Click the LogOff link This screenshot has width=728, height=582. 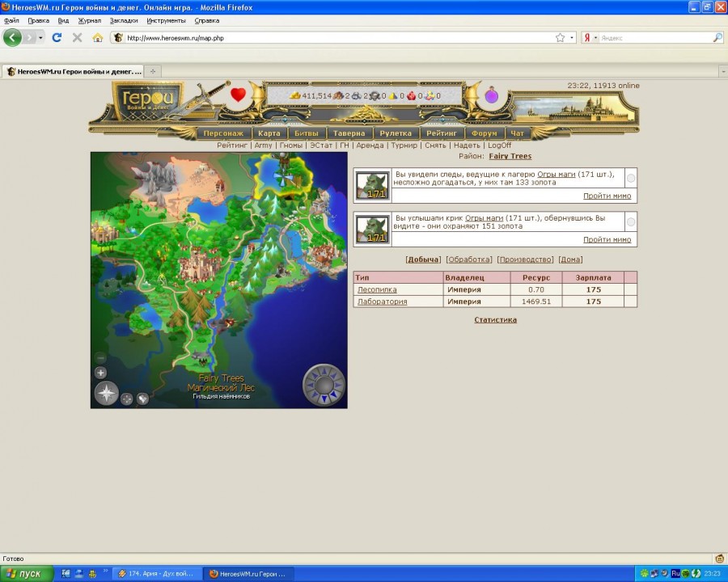click(x=500, y=145)
